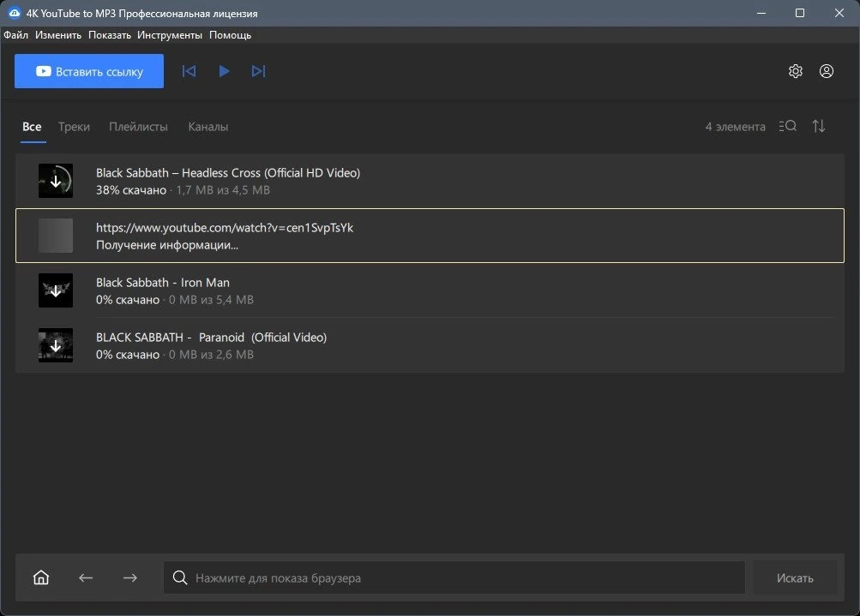This screenshot has height=616, width=860.
Task: Skip to next track
Action: (x=258, y=71)
